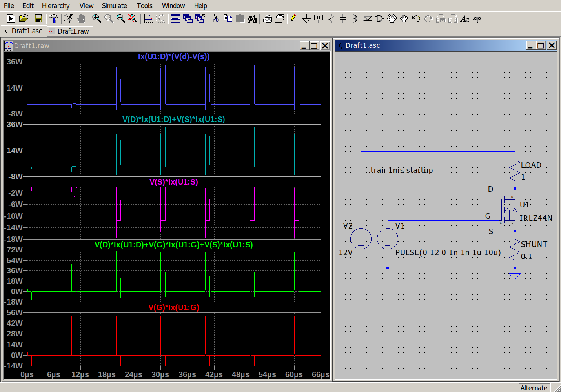Select the Draw Wire pencil tool
Viewport: 561px width, 392px height.
295,18
